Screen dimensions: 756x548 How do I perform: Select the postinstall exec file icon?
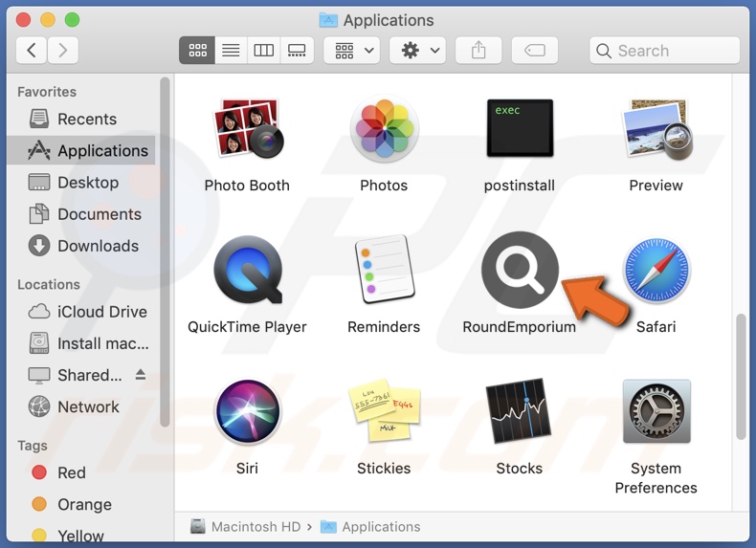point(520,128)
